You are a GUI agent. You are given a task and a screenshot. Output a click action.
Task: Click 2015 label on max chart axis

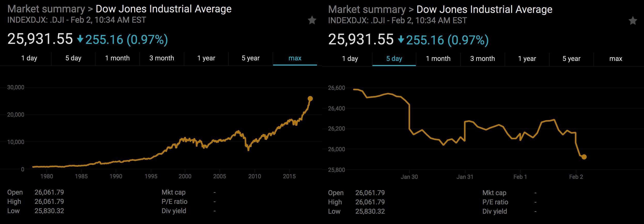click(x=289, y=176)
